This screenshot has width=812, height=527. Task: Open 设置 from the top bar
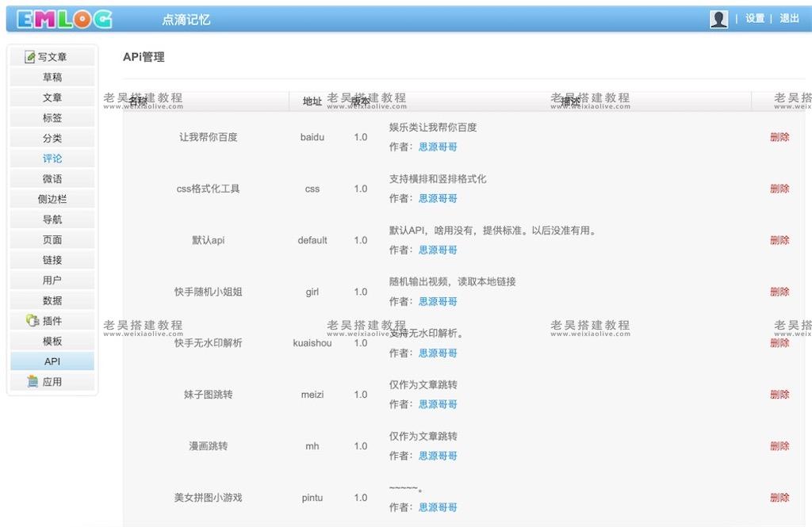[x=753, y=17]
